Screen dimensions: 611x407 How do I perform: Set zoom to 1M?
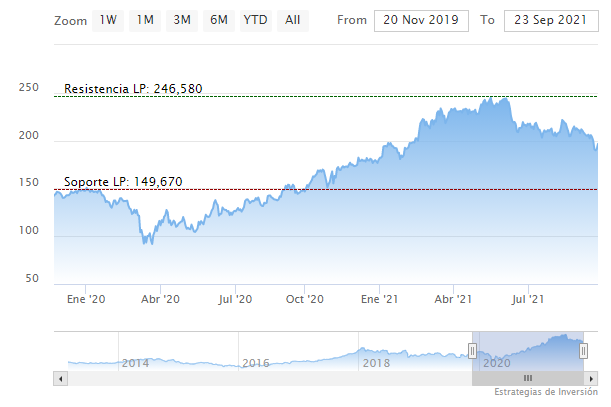(x=146, y=20)
